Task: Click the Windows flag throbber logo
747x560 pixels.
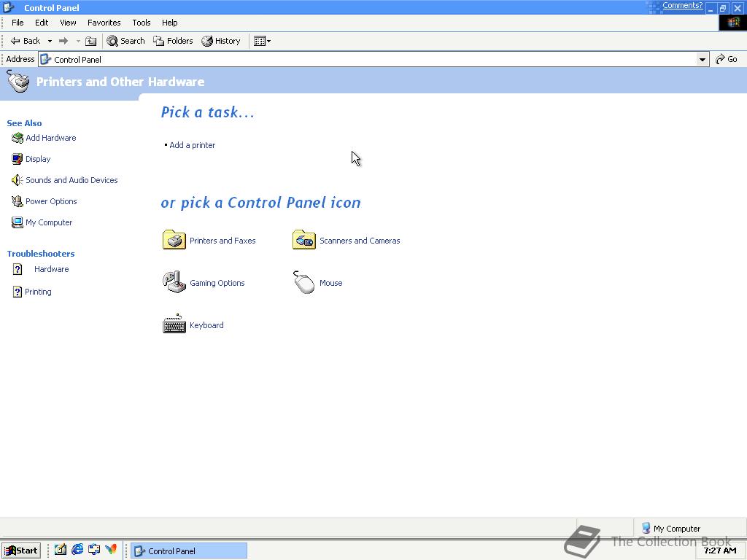Action: pyautogui.click(x=732, y=23)
